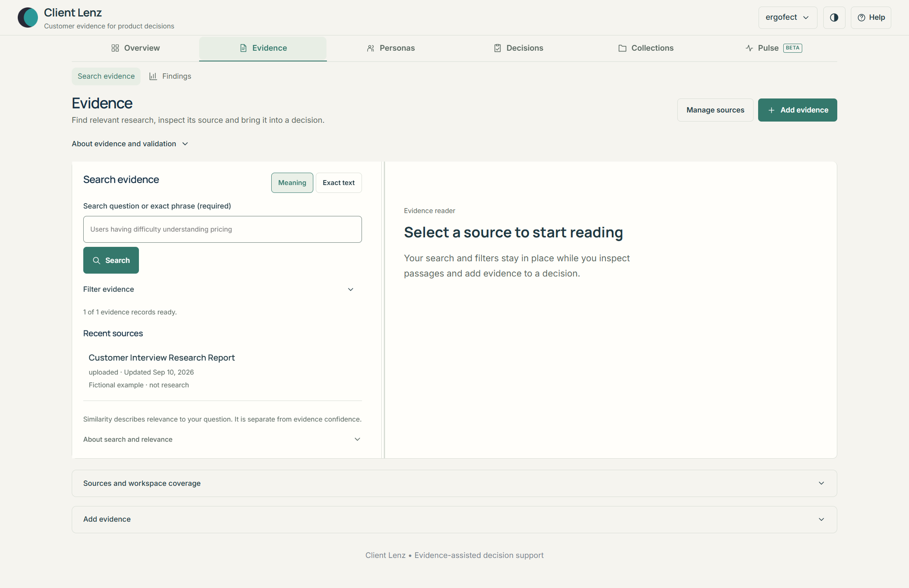Click the green Search button
The width and height of the screenshot is (909, 588).
pos(111,260)
